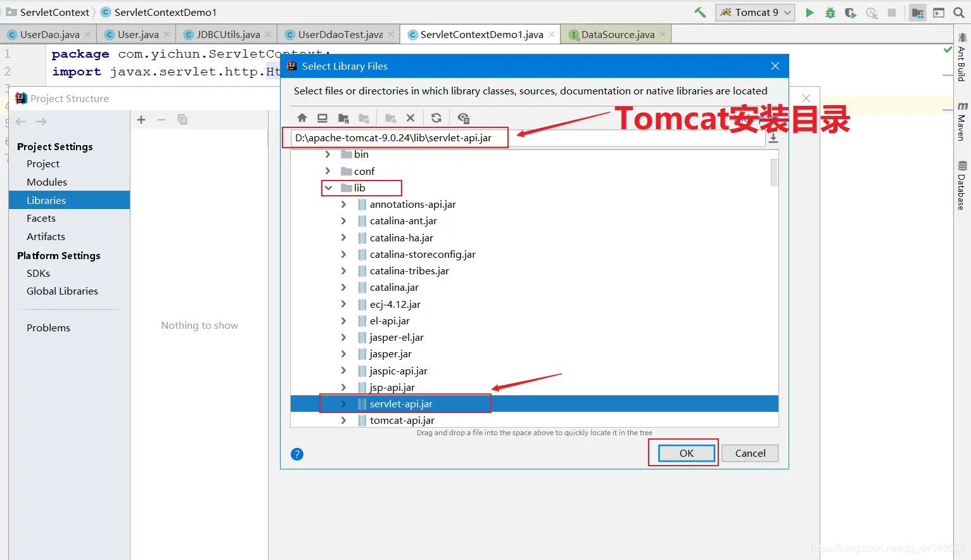The image size is (971, 560).
Task: Select Libraries in Project Settings
Action: 69,200
